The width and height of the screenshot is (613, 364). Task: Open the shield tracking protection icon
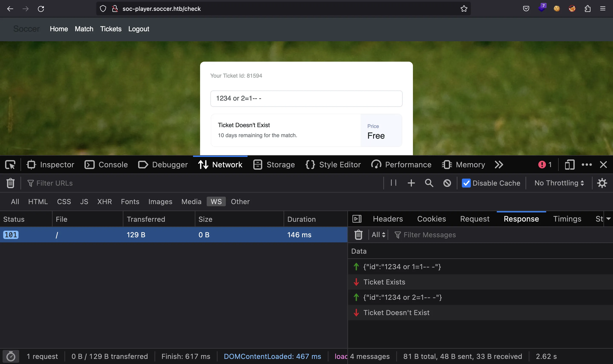(103, 9)
